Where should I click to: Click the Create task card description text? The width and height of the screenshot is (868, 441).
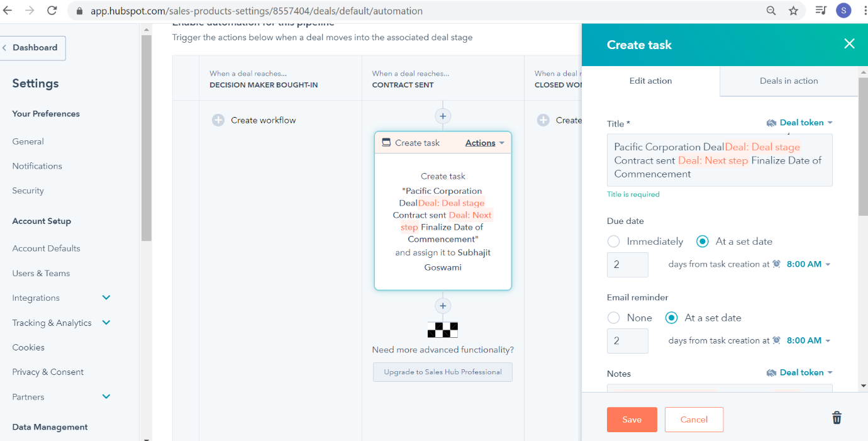pyautogui.click(x=443, y=222)
